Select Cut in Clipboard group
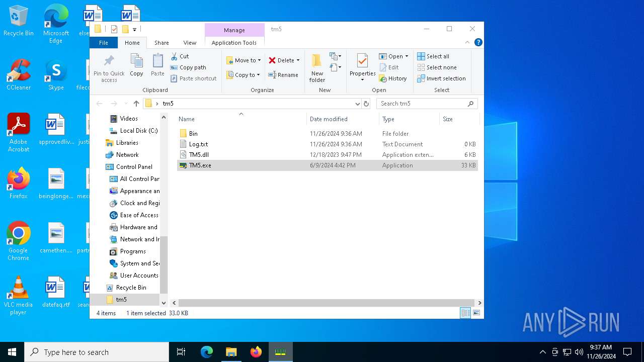The image size is (644, 362). coord(180,56)
